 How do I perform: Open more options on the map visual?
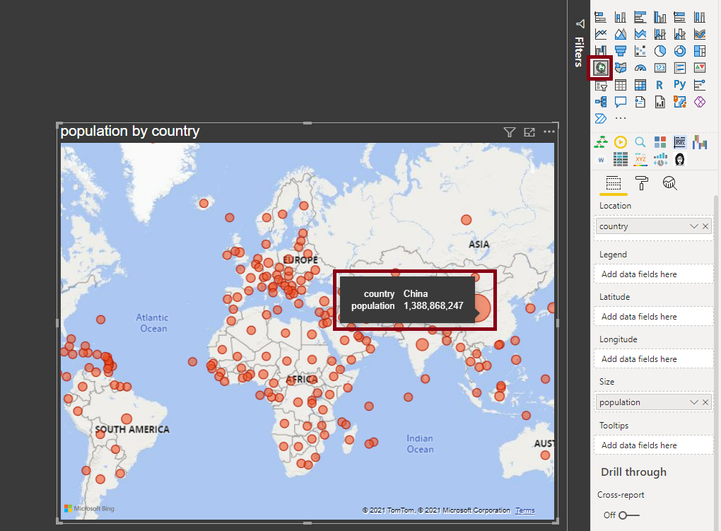click(549, 132)
